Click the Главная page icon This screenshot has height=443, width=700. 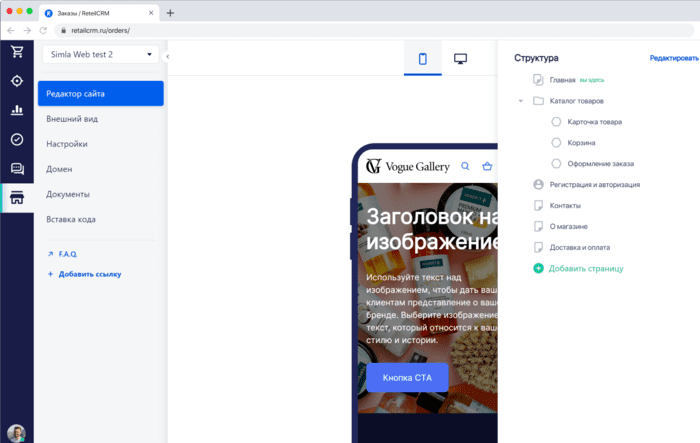(538, 80)
